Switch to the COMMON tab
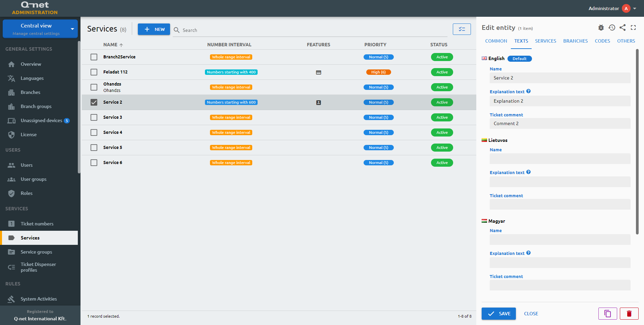Image resolution: width=644 pixels, height=325 pixels. [x=496, y=41]
